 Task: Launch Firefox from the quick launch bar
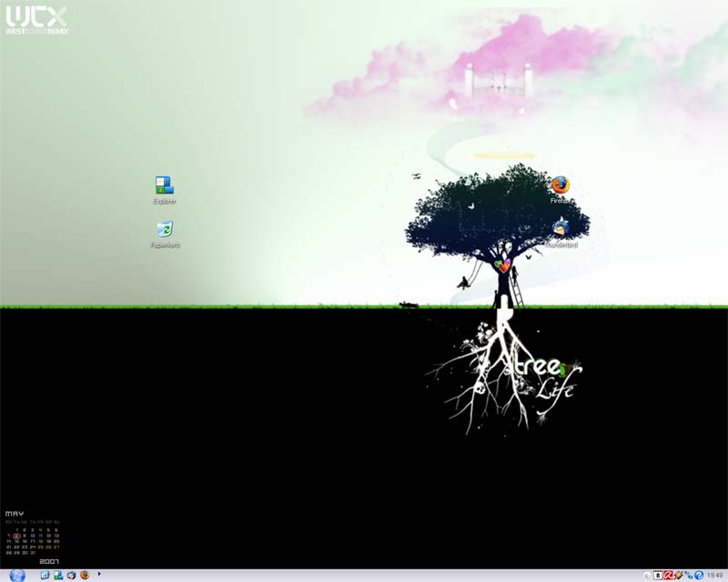(x=85, y=575)
